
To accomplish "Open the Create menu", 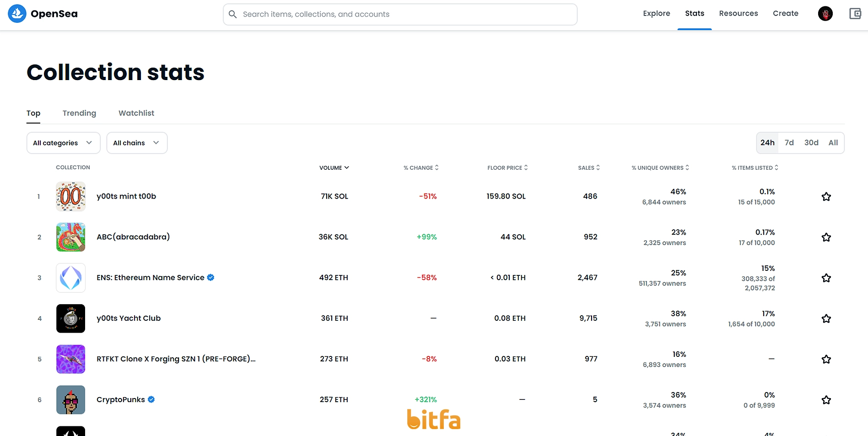I will [786, 13].
